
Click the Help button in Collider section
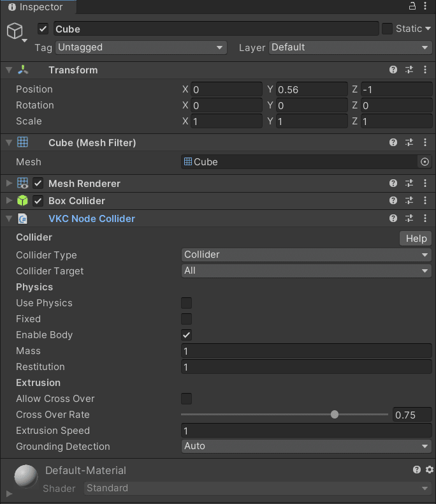[416, 239]
